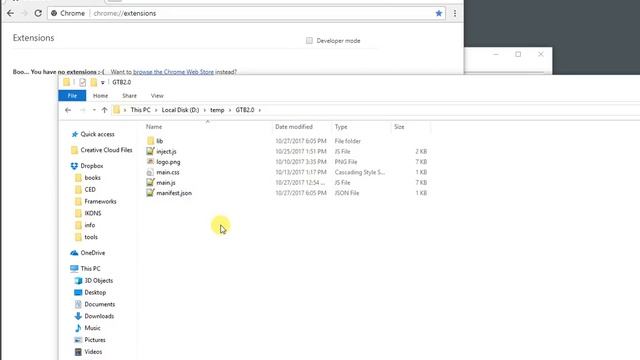
Task: Open Documents under This PC
Action: point(100,304)
